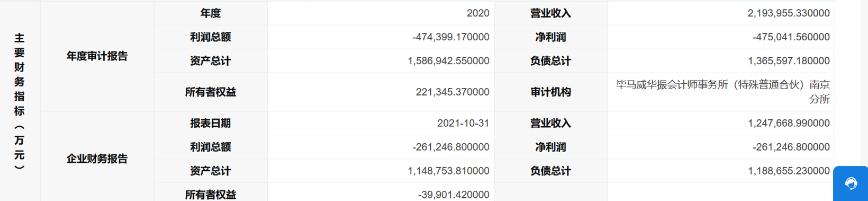Select revenue value 2,193,955.330000
This screenshot has height=201, width=868.
[x=789, y=13]
